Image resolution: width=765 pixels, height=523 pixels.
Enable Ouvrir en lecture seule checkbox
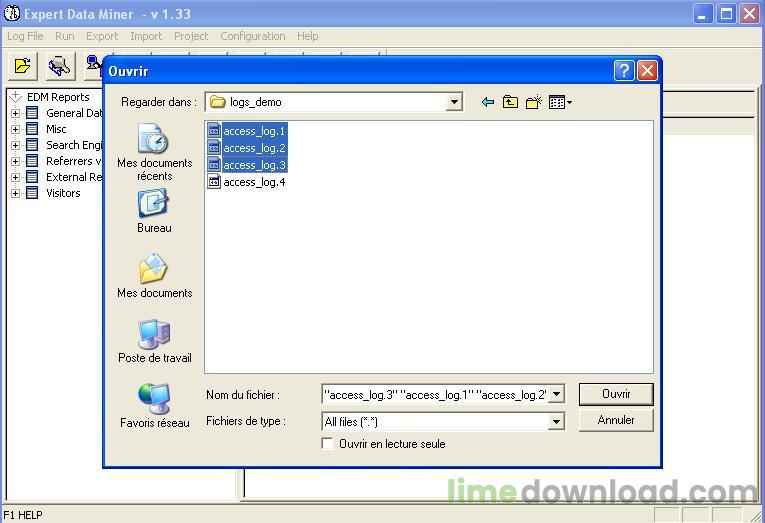tap(327, 443)
